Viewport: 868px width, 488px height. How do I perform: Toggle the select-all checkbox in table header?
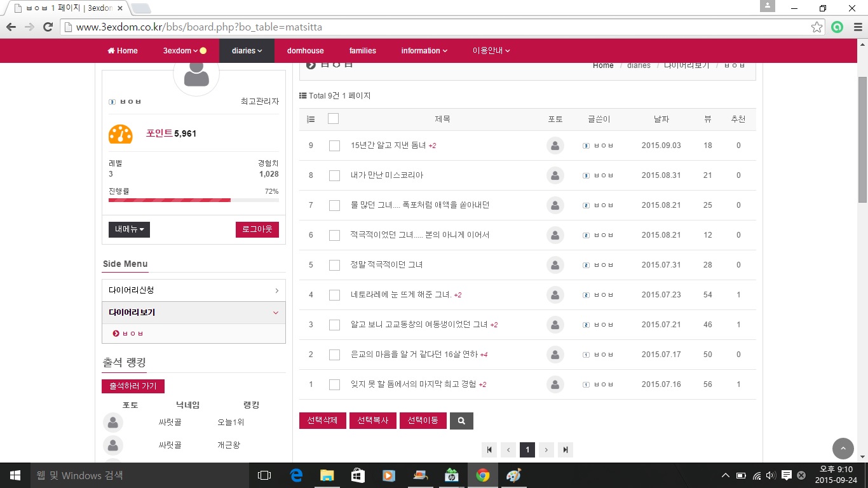pyautogui.click(x=334, y=119)
